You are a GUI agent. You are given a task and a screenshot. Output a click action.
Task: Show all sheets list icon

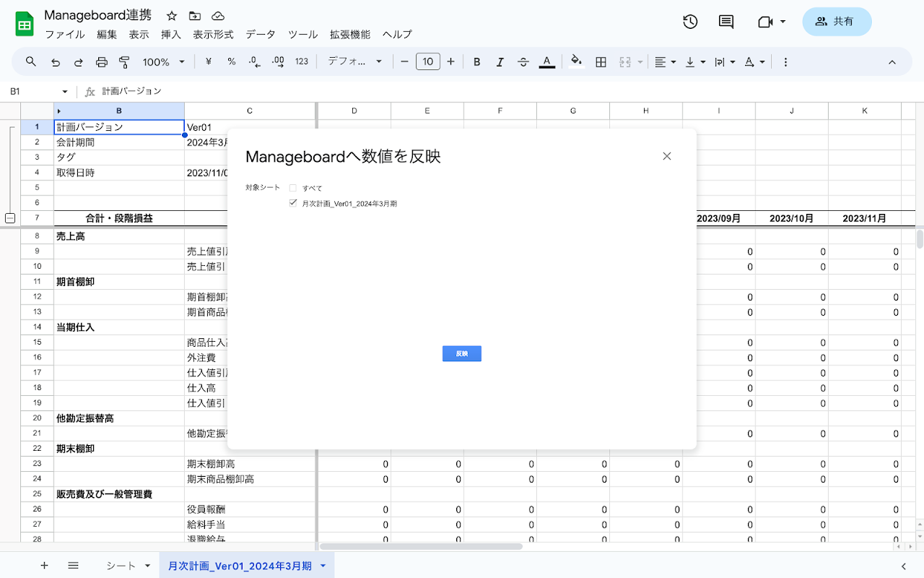(x=73, y=566)
